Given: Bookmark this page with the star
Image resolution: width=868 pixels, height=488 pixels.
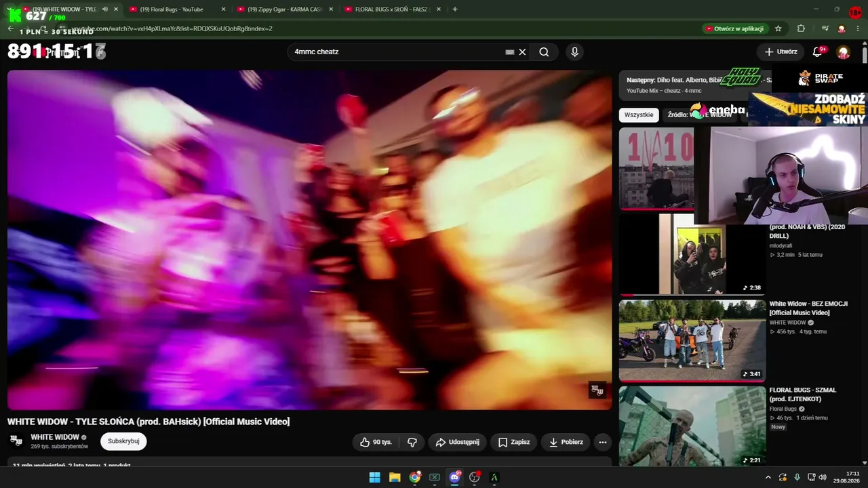Looking at the screenshot, I should pos(778,28).
